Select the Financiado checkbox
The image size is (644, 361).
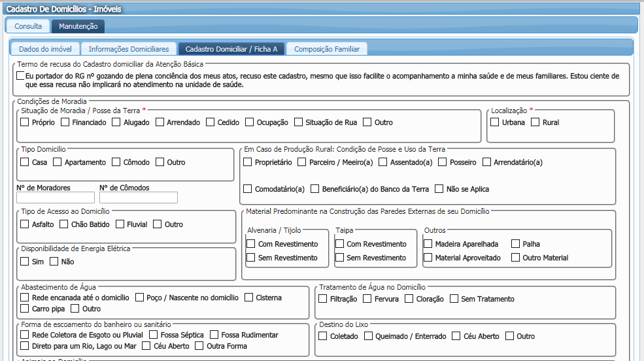[x=65, y=122]
